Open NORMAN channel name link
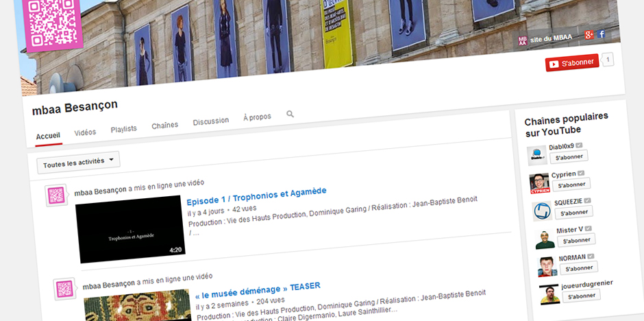644x321 pixels. point(572,257)
